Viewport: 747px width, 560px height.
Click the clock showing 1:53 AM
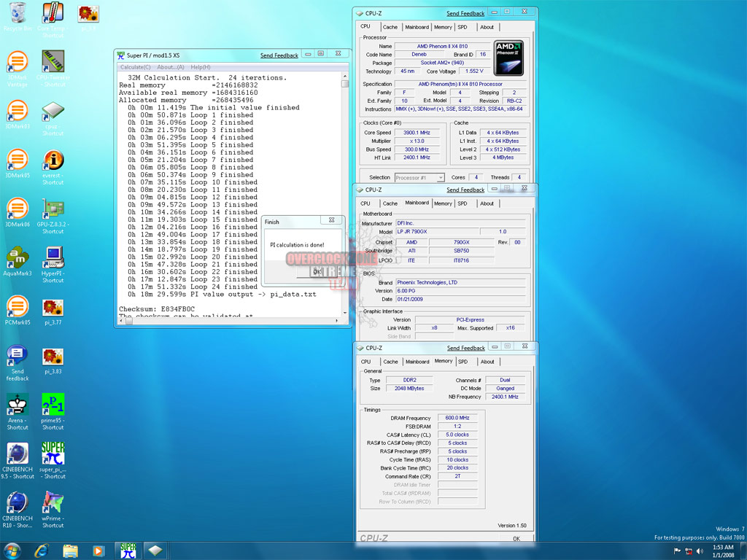pos(723,551)
